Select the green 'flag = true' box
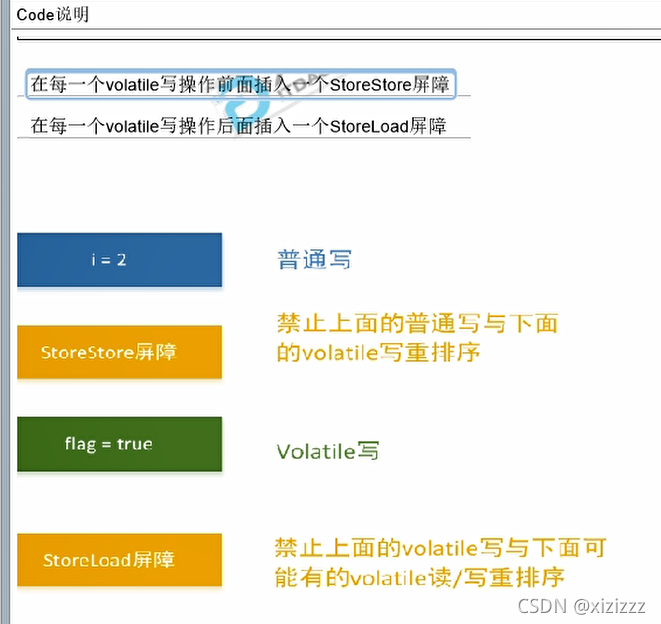This screenshot has height=624, width=661. [x=120, y=444]
